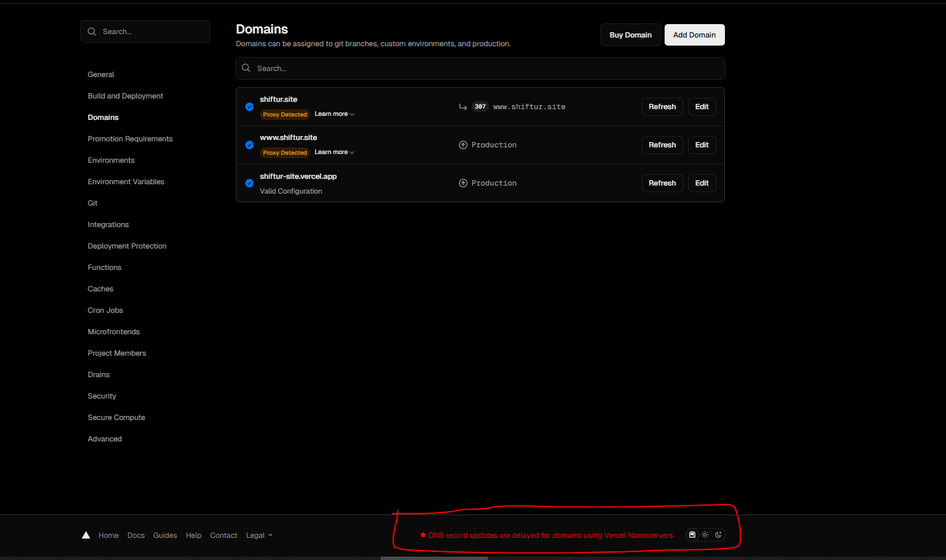The height and width of the screenshot is (560, 946).
Task: Click the magnifier icon in sidebar search
Action: pyautogui.click(x=92, y=31)
